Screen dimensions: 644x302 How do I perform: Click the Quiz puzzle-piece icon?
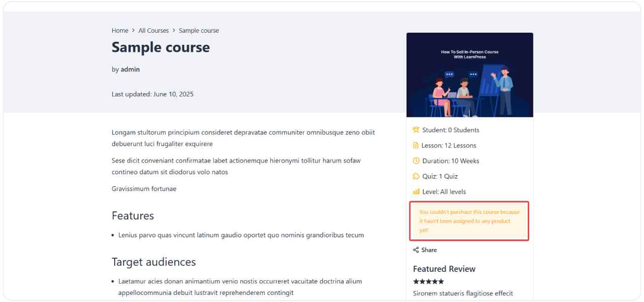coord(416,176)
